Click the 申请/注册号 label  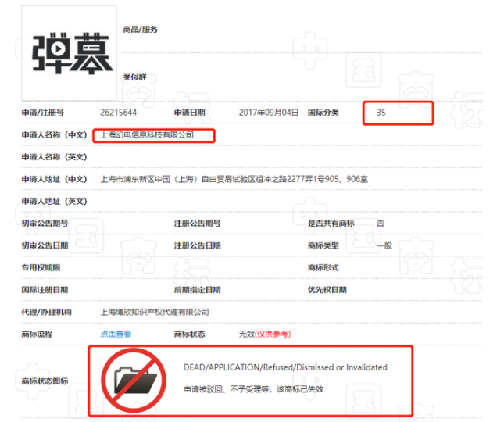coord(43,113)
